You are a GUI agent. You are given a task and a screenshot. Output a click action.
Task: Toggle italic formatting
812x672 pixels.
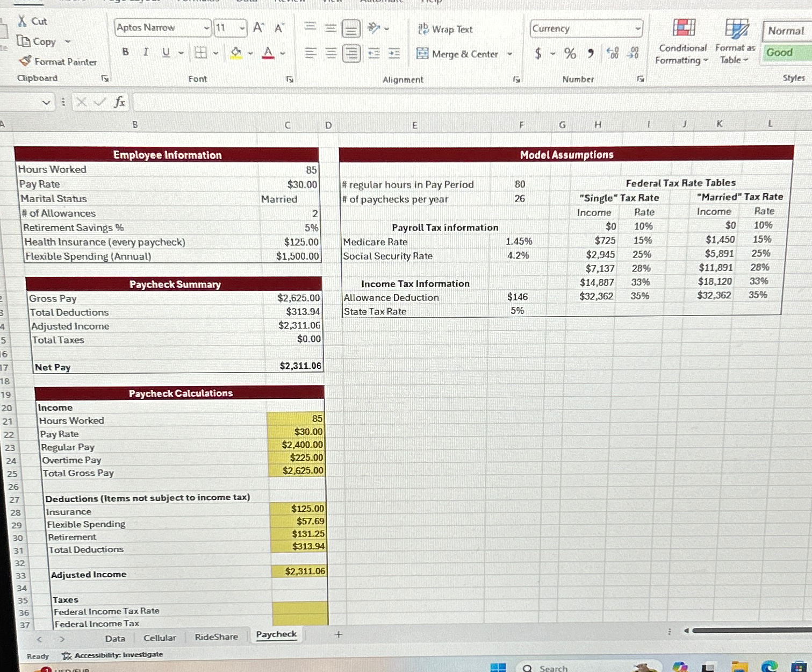click(145, 52)
